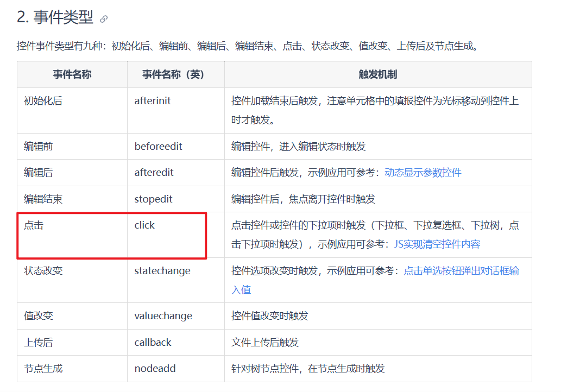
Task: Open the JS实现清空控件内容 link
Action: [437, 244]
